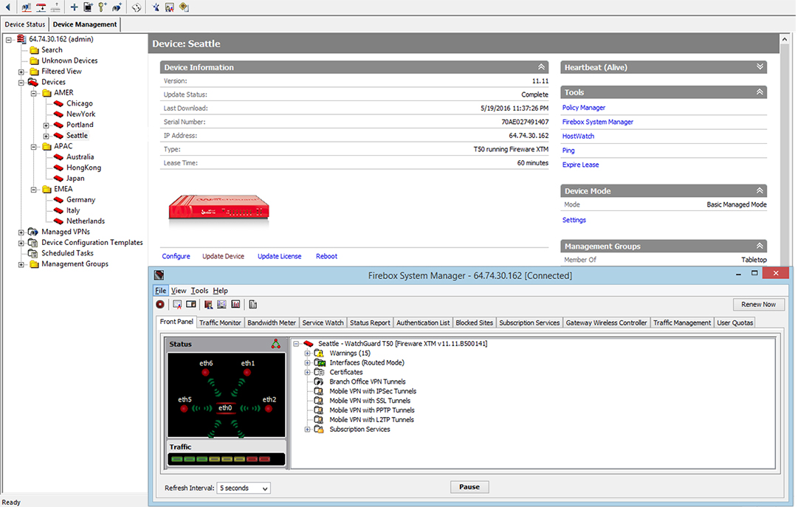Open the Refresh Interval dropdown
The width and height of the screenshot is (812, 507).
pos(244,488)
